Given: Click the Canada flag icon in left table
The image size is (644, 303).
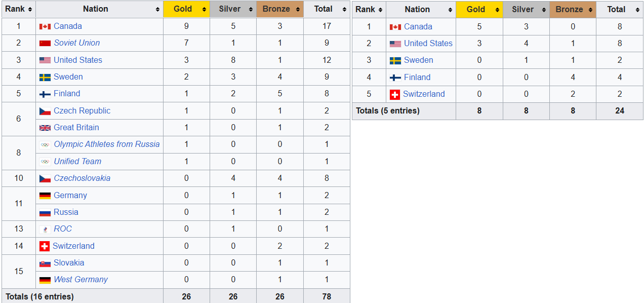Looking at the screenshot, I should pyautogui.click(x=45, y=26).
